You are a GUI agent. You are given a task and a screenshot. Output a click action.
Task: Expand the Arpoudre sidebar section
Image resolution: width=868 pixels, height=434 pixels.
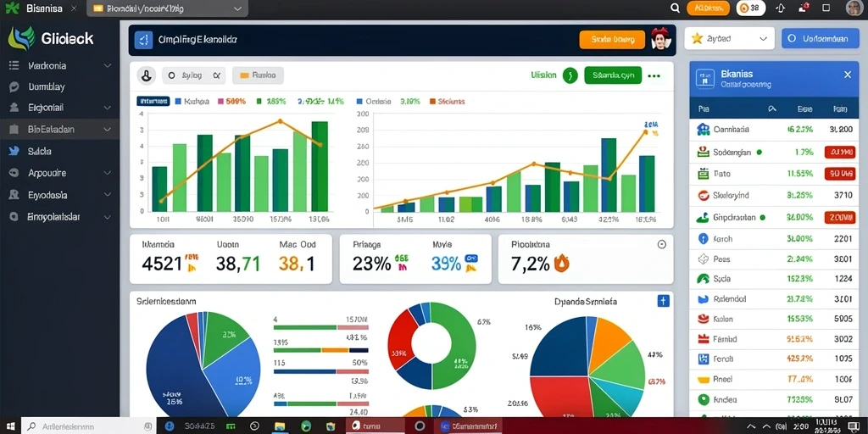tap(108, 173)
